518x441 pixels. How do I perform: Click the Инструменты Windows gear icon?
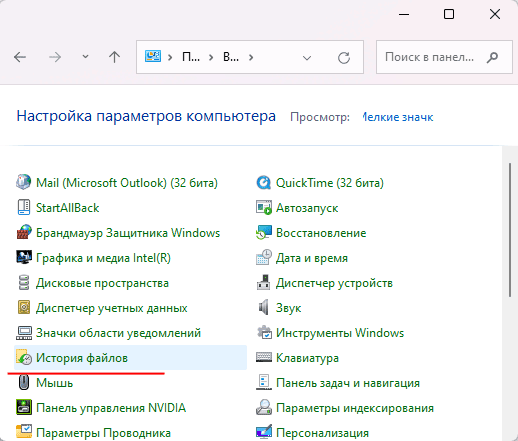tap(264, 333)
